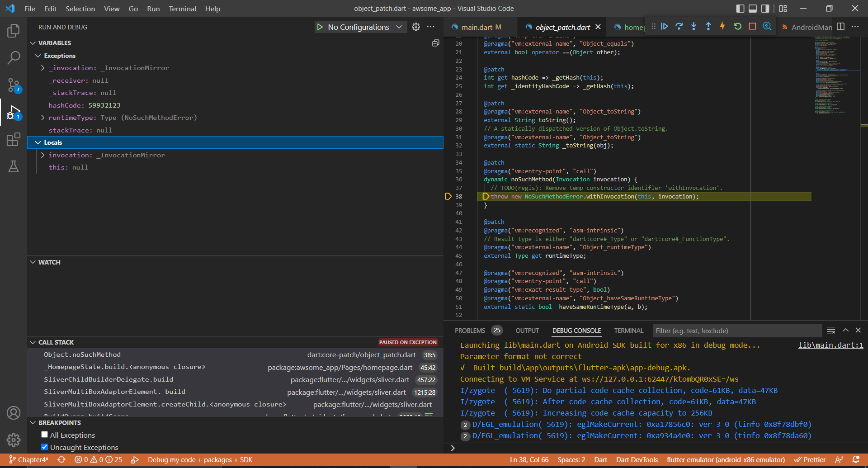Image resolution: width=868 pixels, height=468 pixels.
Task: Customize layout icon in the title bar
Action: click(783, 9)
